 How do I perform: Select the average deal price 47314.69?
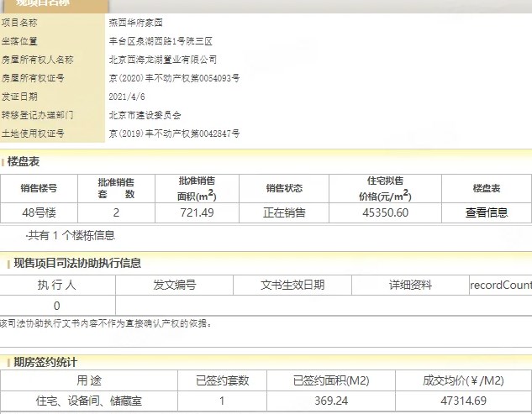pyautogui.click(x=463, y=401)
